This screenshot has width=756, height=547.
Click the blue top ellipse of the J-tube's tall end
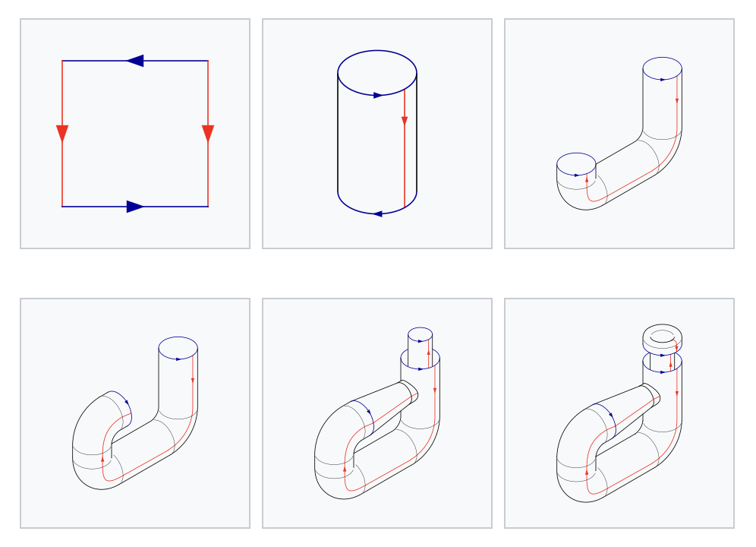coord(663,68)
